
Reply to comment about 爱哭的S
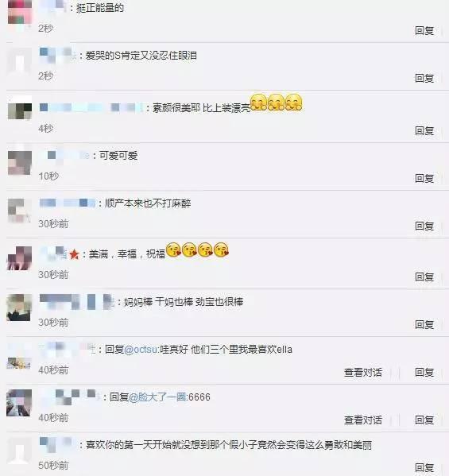tap(424, 79)
